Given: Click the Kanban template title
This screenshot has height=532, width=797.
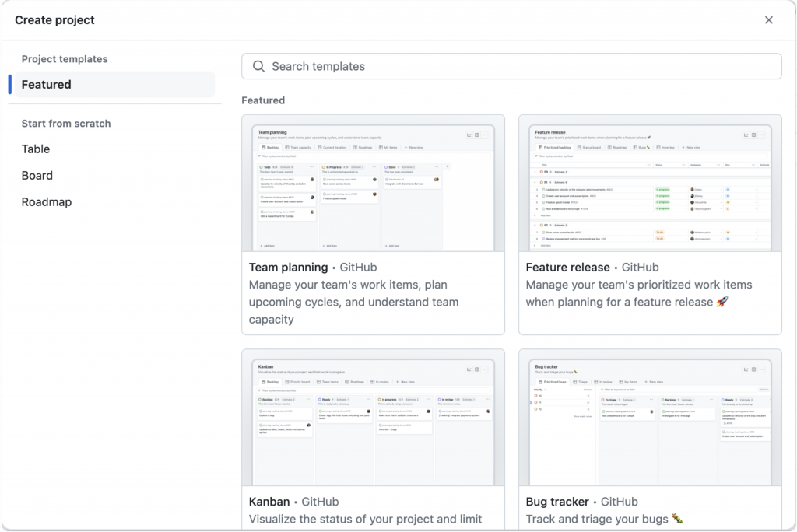Looking at the screenshot, I should click(269, 502).
